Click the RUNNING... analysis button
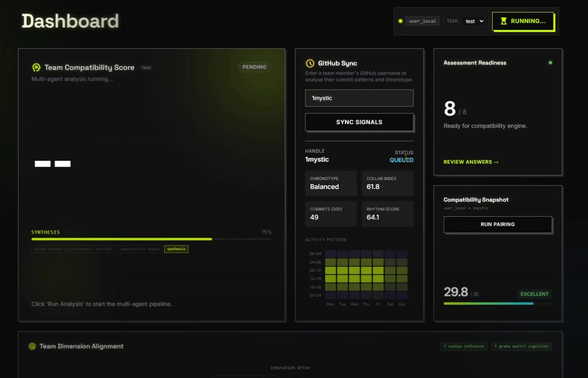The width and height of the screenshot is (588, 378). tap(523, 21)
